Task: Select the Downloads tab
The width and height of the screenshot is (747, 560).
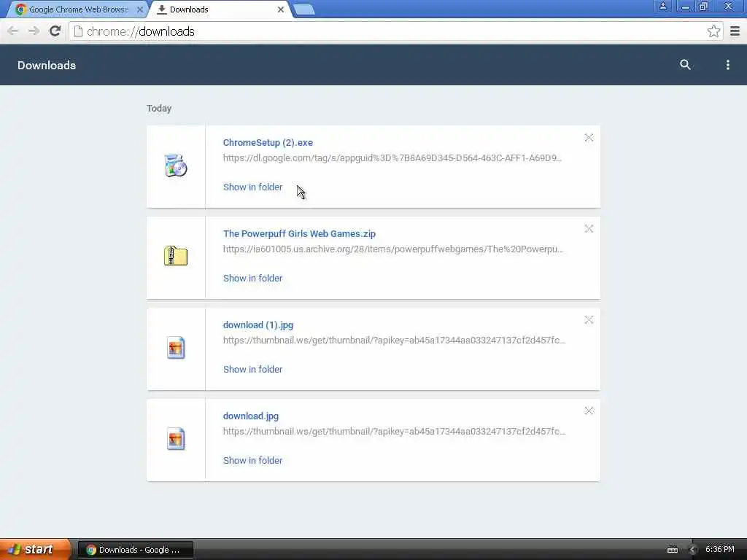Action: point(222,9)
